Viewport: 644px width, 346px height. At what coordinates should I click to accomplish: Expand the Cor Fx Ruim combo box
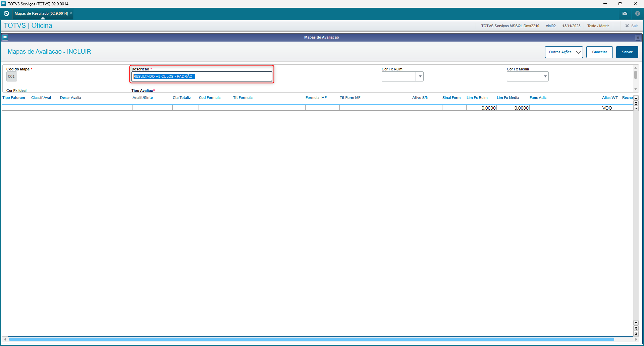point(420,76)
